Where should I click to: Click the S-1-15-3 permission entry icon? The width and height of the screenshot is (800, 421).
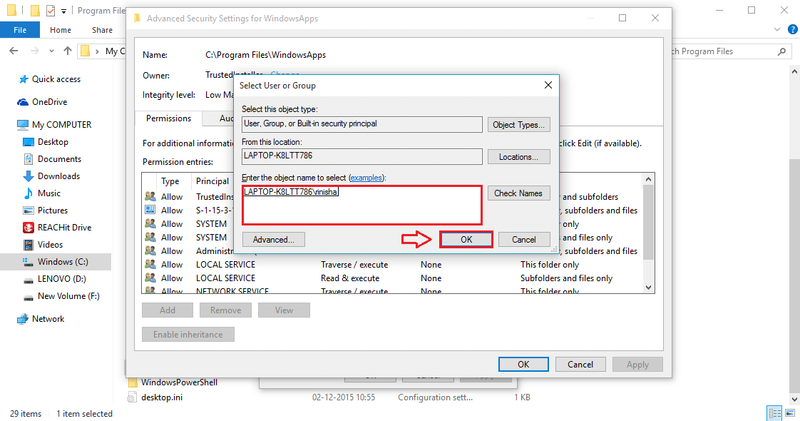[x=150, y=210]
